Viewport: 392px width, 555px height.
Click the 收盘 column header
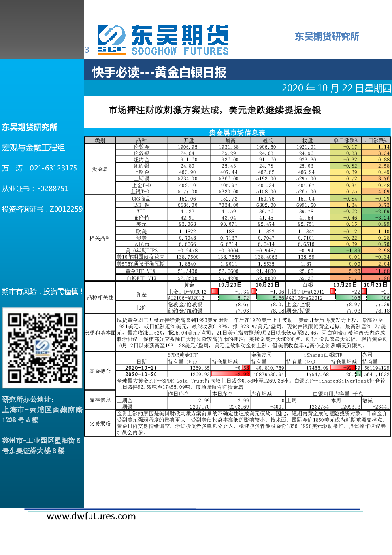pos(307,140)
